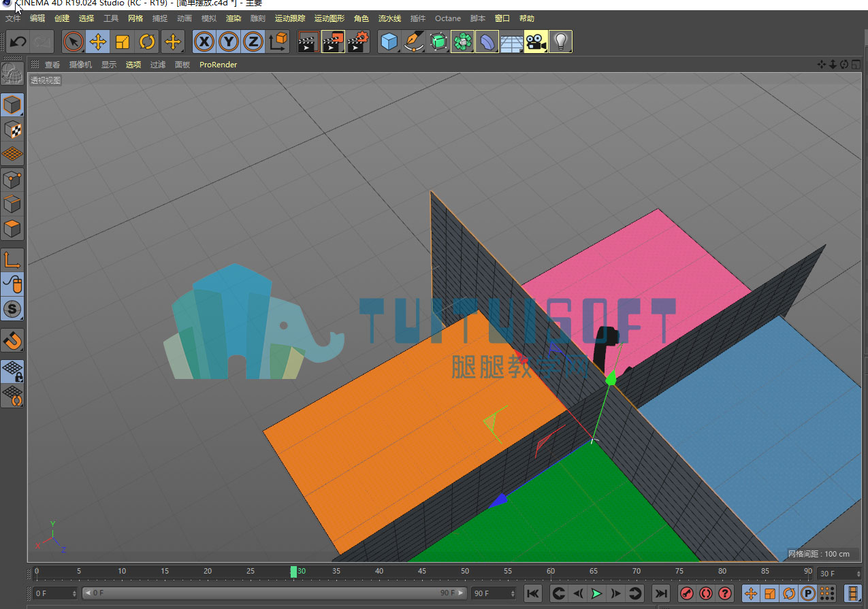Open the ProRender viewport menu
This screenshot has height=609, width=868.
218,65
